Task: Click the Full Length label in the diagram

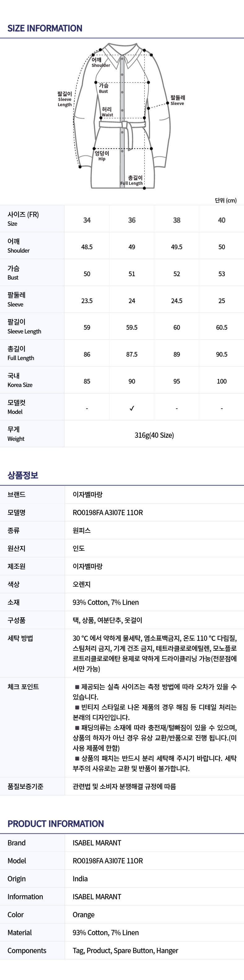Action: coord(132,180)
